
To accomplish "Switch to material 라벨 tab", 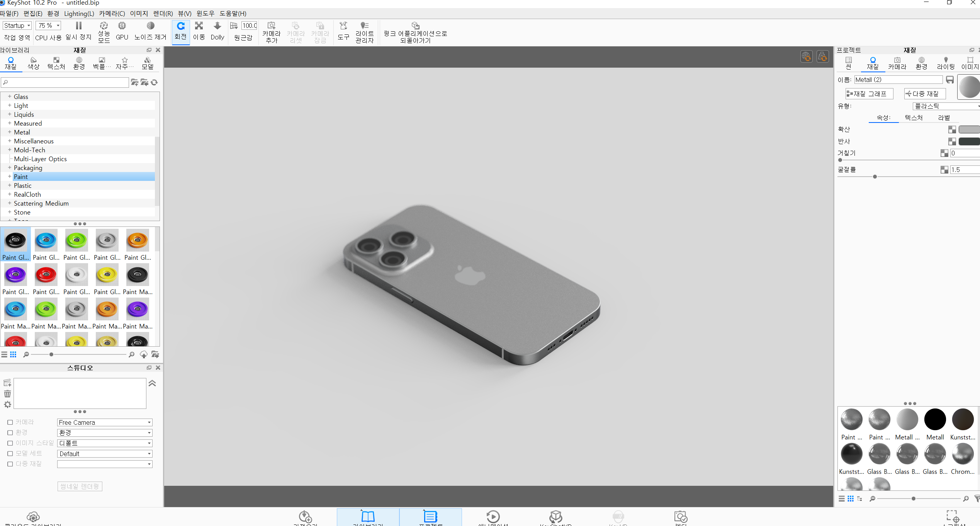I will click(944, 117).
